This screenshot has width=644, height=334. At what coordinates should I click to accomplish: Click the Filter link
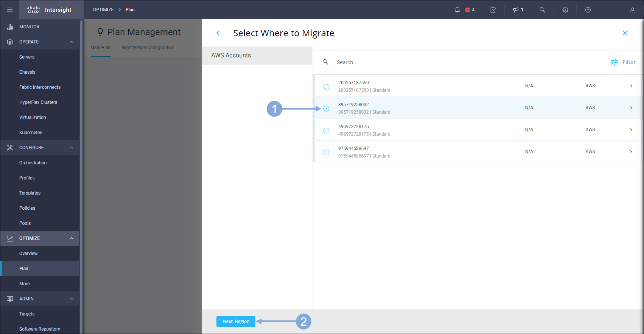(x=629, y=62)
